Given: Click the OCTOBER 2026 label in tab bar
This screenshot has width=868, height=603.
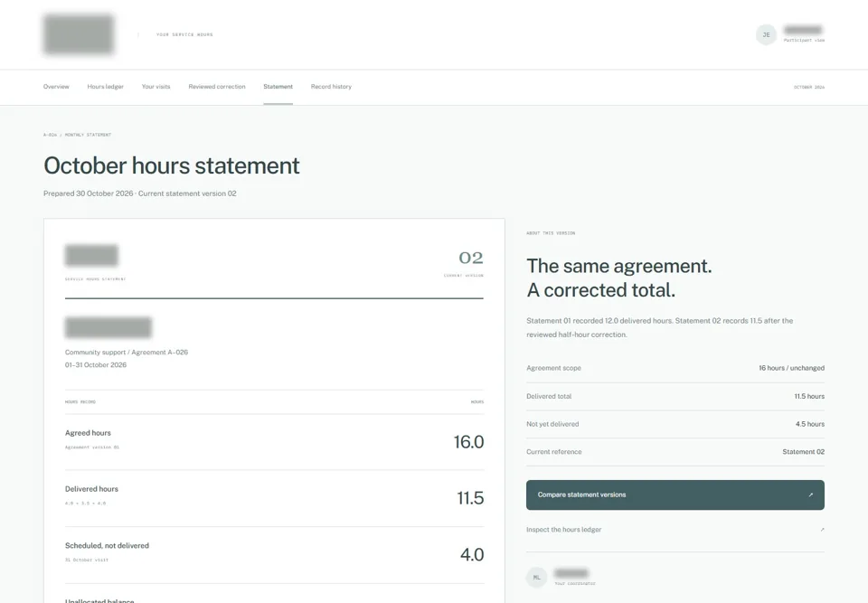Looking at the screenshot, I should click(x=808, y=88).
